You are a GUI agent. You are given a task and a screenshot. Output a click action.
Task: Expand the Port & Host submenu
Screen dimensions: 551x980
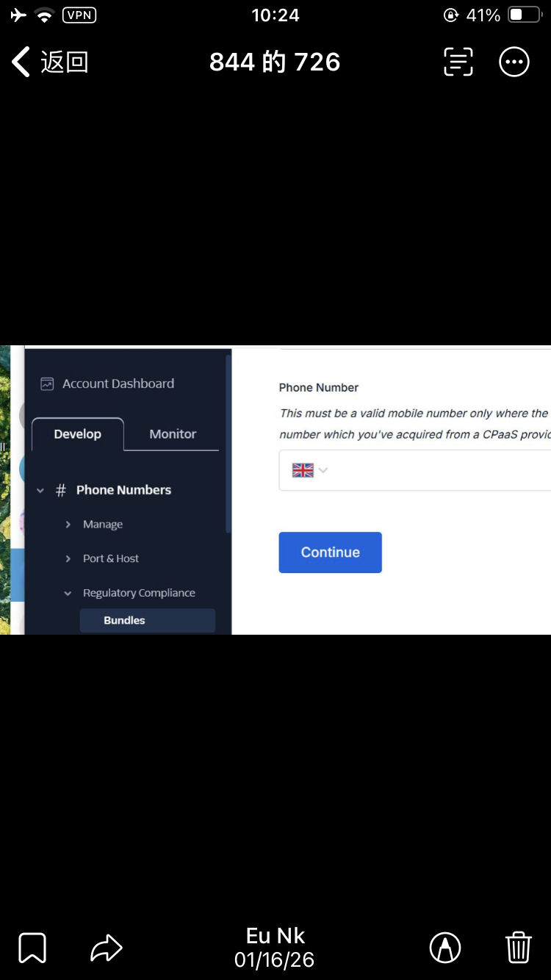click(68, 559)
